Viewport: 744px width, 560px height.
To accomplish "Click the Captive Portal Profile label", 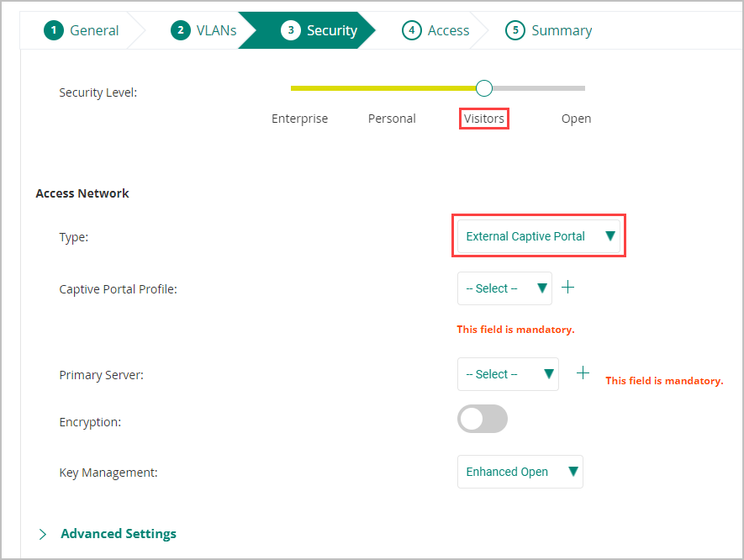I will 119,289.
